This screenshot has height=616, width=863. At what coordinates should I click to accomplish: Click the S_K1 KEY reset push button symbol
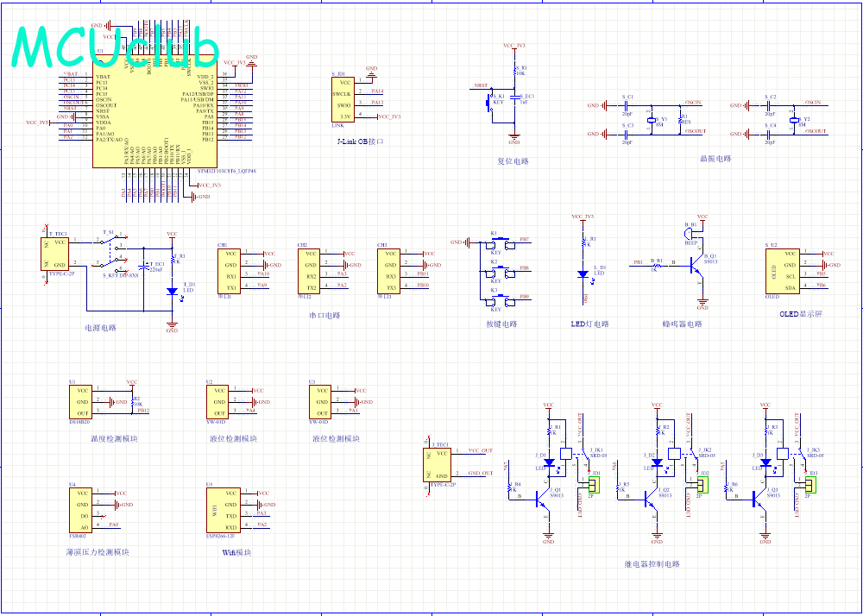tap(489, 102)
